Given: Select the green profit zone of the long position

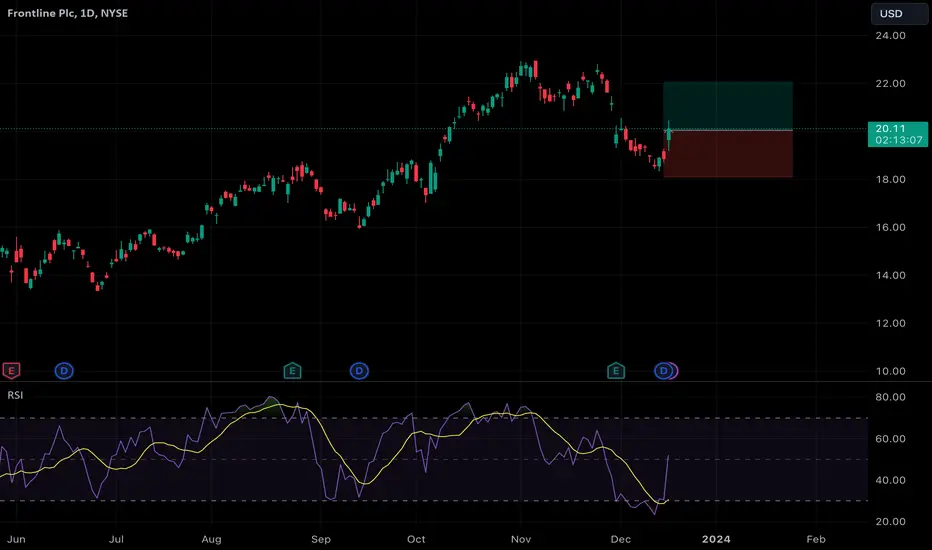Looking at the screenshot, I should pyautogui.click(x=728, y=106).
